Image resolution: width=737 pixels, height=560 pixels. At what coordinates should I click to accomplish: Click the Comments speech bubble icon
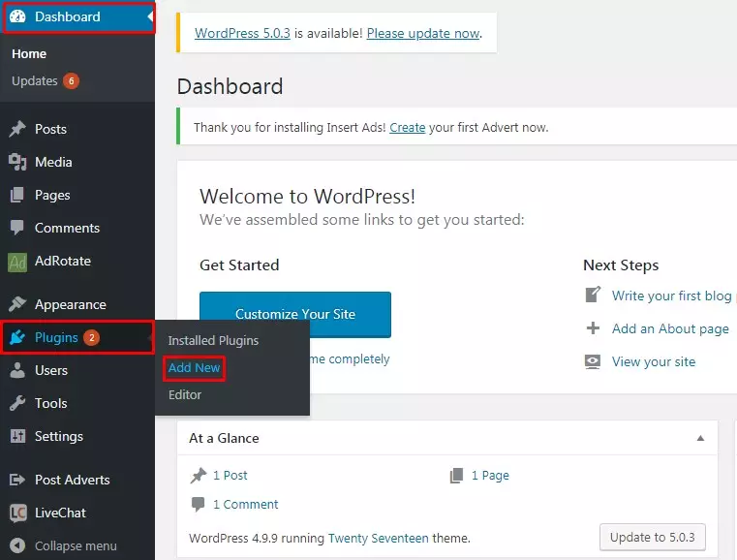pos(17,228)
